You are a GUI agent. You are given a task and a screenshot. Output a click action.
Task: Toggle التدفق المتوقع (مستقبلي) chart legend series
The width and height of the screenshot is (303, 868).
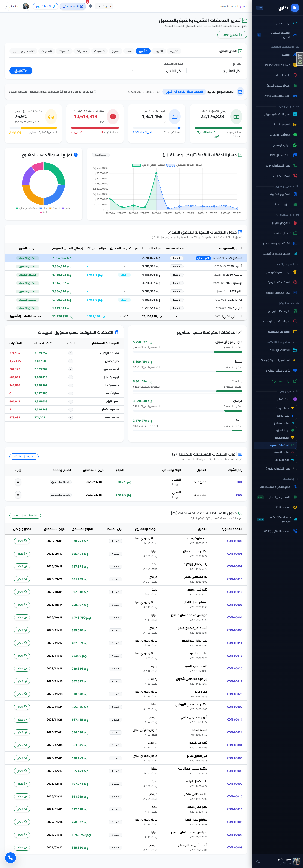(184, 165)
